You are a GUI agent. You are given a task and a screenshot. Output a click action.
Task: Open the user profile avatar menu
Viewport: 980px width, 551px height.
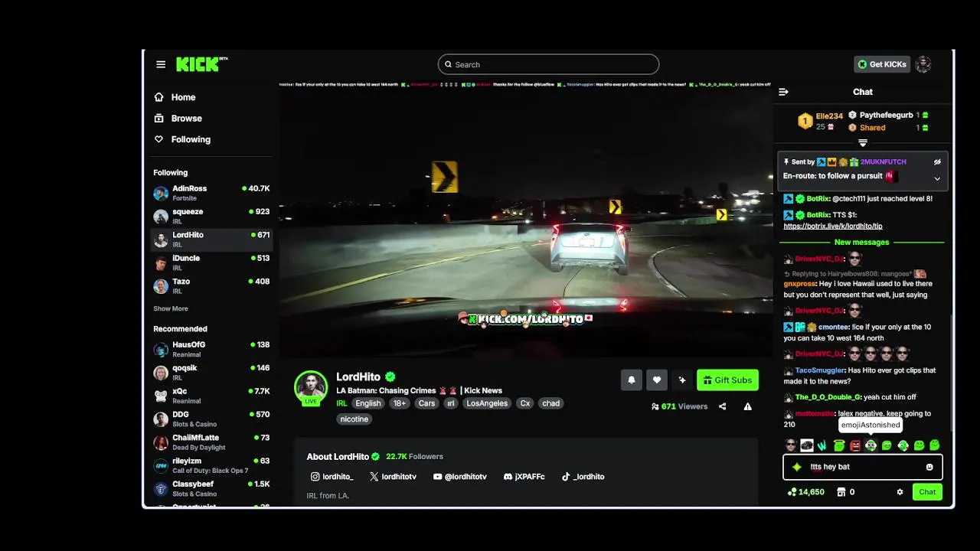tap(923, 64)
